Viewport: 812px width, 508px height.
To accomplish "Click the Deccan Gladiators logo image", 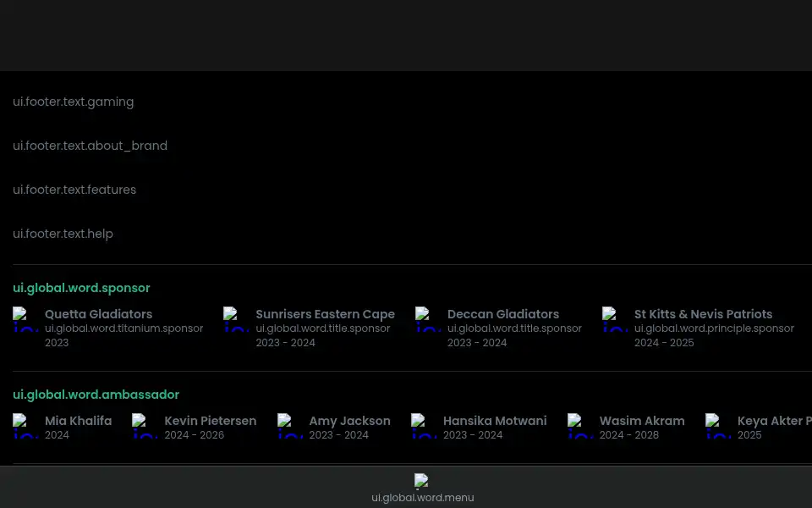I will [x=428, y=320].
